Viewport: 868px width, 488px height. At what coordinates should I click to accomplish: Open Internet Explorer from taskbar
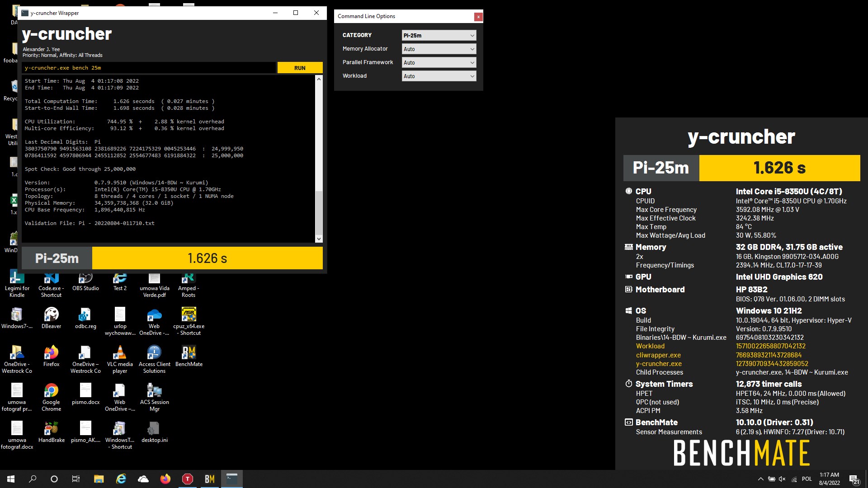[x=121, y=479]
